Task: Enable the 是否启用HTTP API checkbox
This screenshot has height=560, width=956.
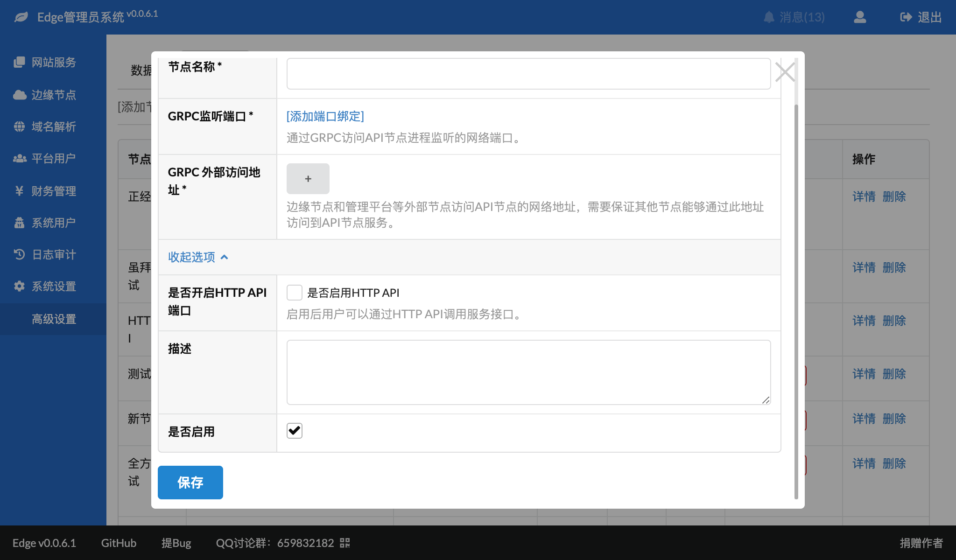Action: point(295,293)
